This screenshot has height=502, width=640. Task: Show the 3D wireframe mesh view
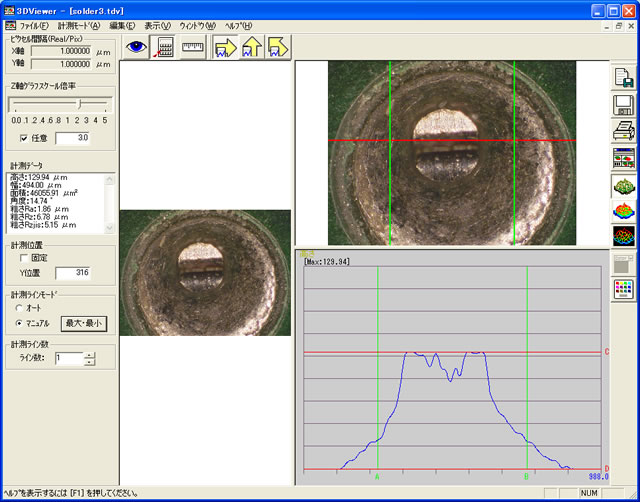pyautogui.click(x=623, y=235)
